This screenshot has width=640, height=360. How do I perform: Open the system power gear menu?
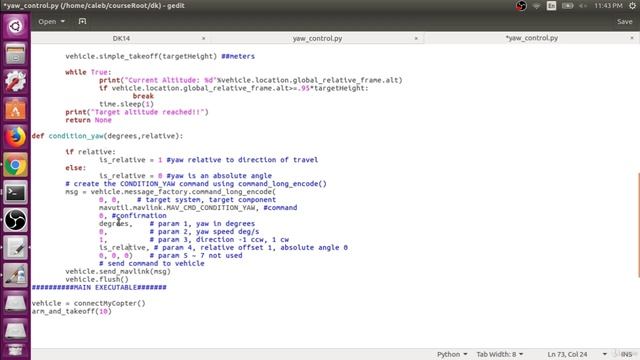632,6
